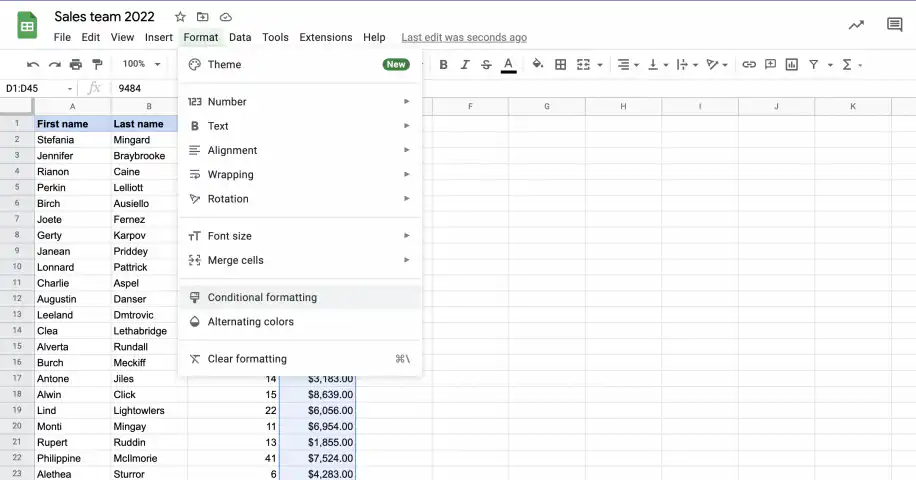
Task: Click the cloud document status icon
Action: 225,17
